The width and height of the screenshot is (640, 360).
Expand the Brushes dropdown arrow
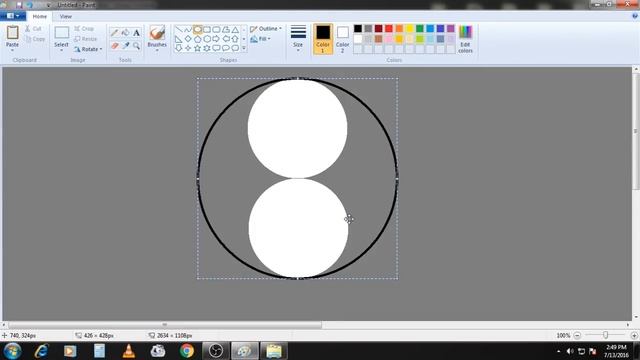tap(157, 50)
